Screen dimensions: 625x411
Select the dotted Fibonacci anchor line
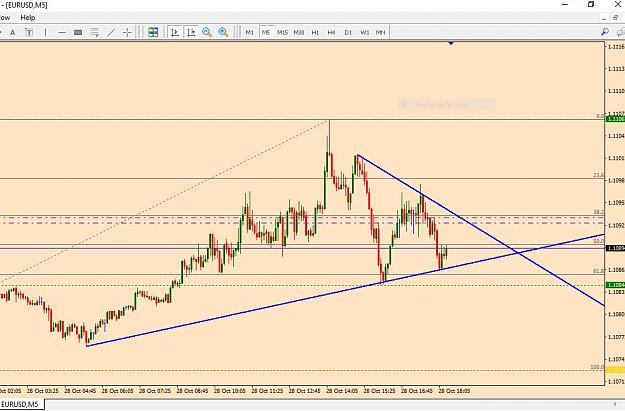click(163, 202)
